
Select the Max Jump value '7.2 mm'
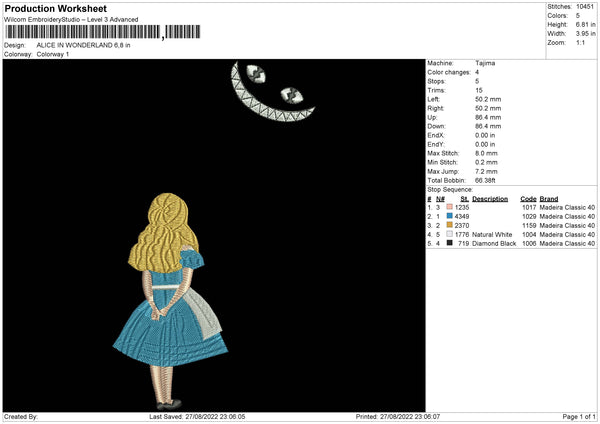[x=486, y=171]
